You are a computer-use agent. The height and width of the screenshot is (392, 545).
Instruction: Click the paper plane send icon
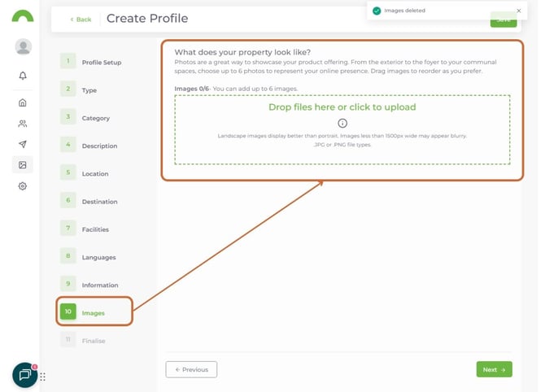23,144
